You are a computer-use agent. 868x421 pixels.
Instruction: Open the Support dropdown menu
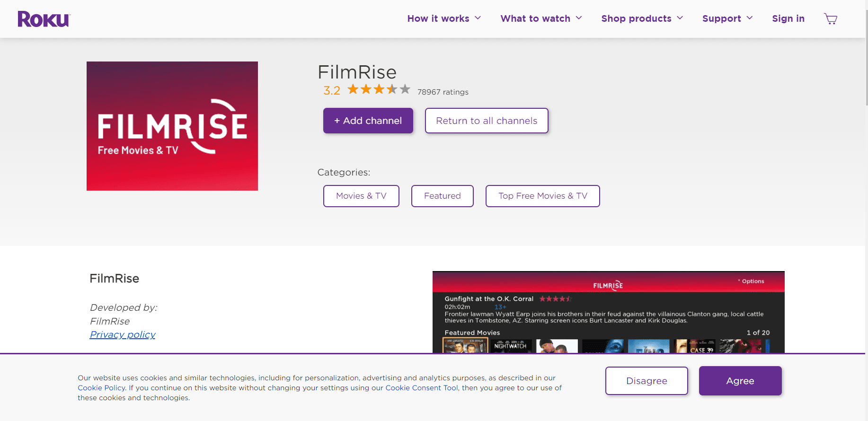727,18
